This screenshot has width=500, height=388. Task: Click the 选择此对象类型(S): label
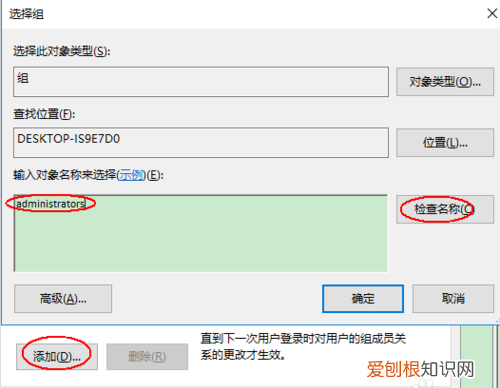click(62, 51)
